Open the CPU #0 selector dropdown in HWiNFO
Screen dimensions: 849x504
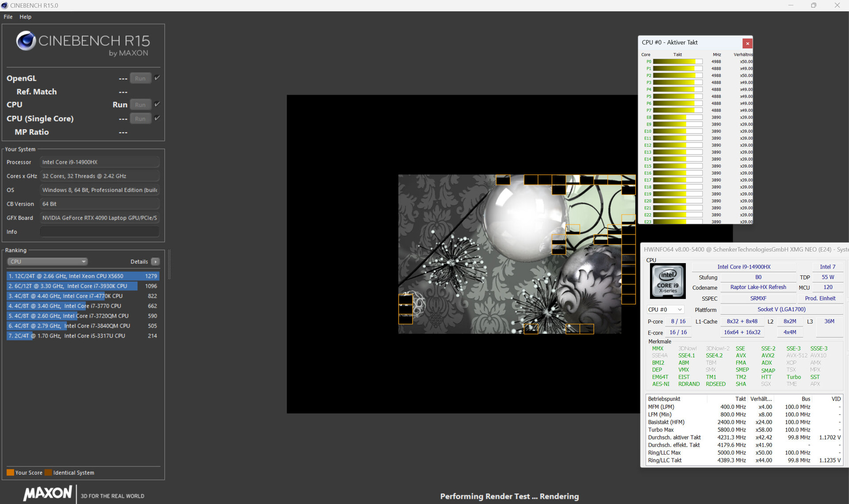665,309
